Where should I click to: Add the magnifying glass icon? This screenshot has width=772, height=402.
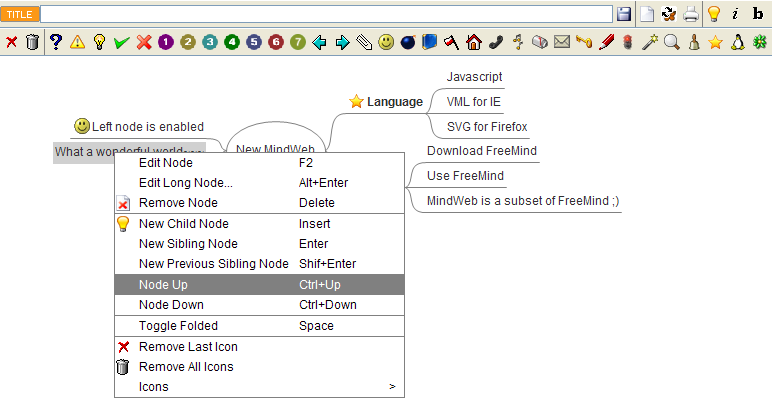(x=672, y=42)
